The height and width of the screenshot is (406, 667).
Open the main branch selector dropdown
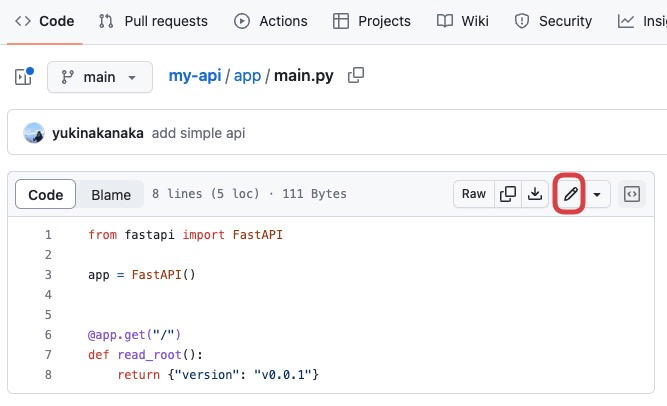[99, 77]
